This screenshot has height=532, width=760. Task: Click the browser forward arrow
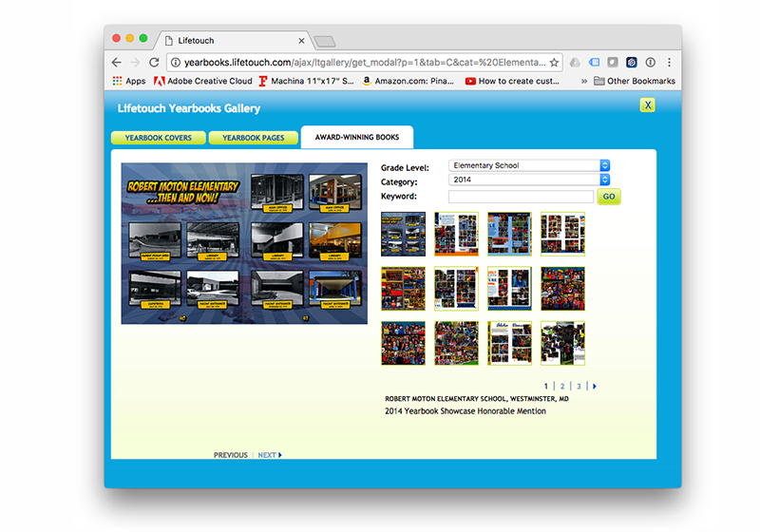click(x=135, y=63)
